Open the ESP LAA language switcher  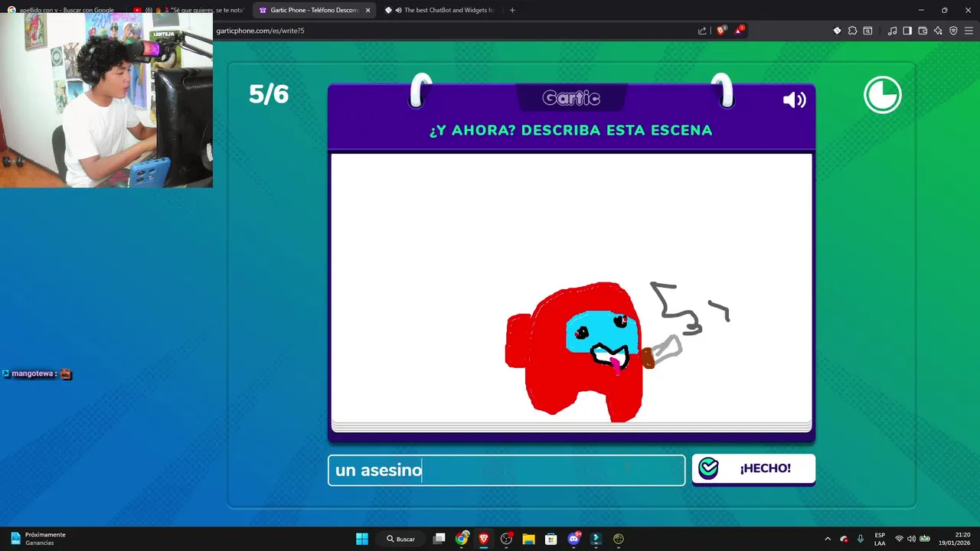[x=880, y=539]
